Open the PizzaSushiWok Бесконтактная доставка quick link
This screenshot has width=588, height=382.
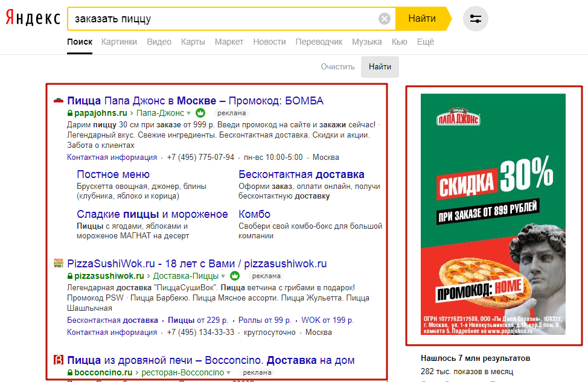point(112,320)
